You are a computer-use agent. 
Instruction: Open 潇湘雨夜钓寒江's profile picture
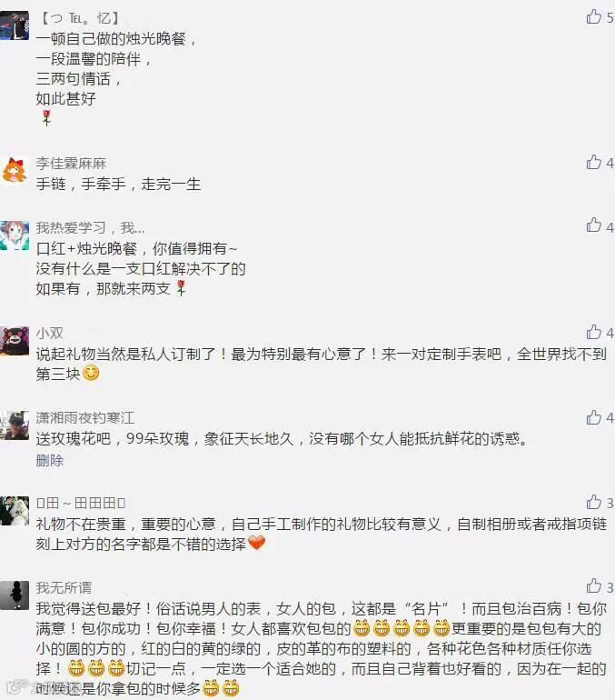click(x=15, y=425)
